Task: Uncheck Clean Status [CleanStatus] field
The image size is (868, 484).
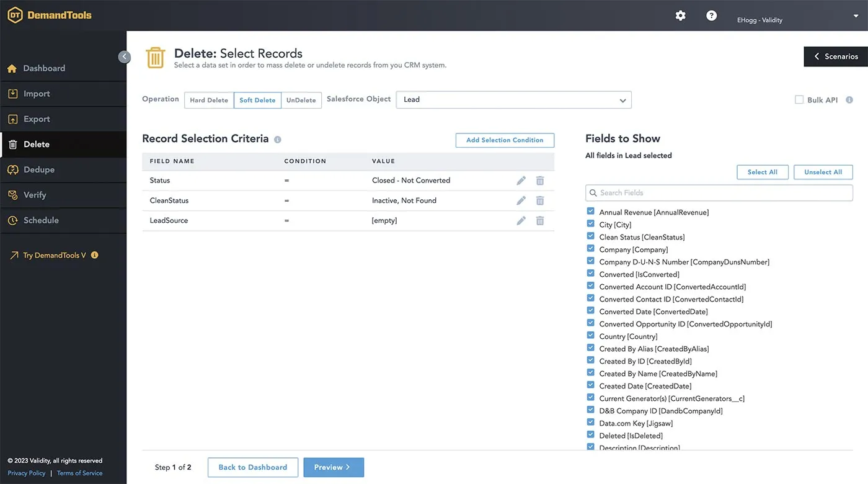Action: pos(590,236)
